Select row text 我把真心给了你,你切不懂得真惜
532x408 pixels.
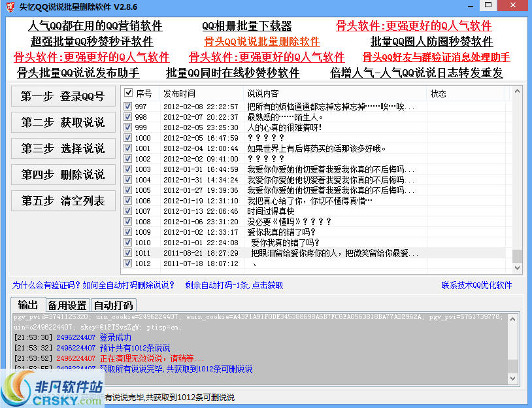pyautogui.click(x=310, y=201)
